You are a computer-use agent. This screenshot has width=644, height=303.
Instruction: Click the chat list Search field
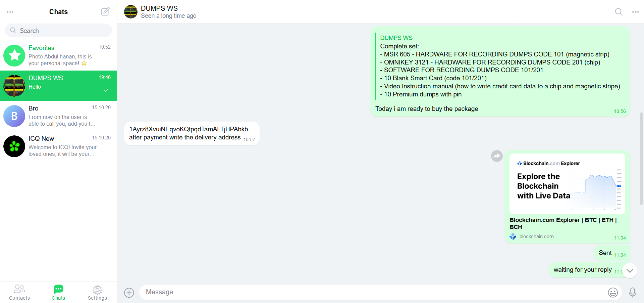[58, 30]
